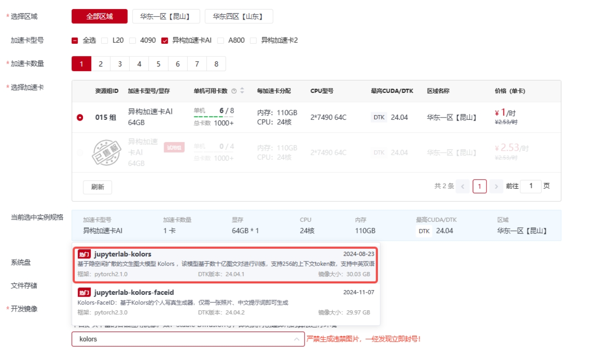Click the 前往 page number input field
Image resolution: width=605 pixels, height=364 pixels.
[530, 186]
